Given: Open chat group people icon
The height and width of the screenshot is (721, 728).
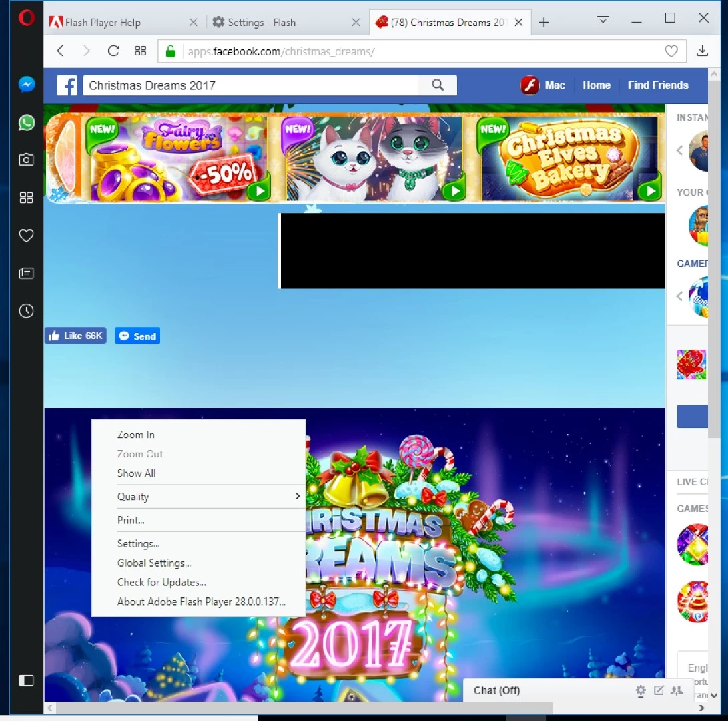Looking at the screenshot, I should (677, 690).
